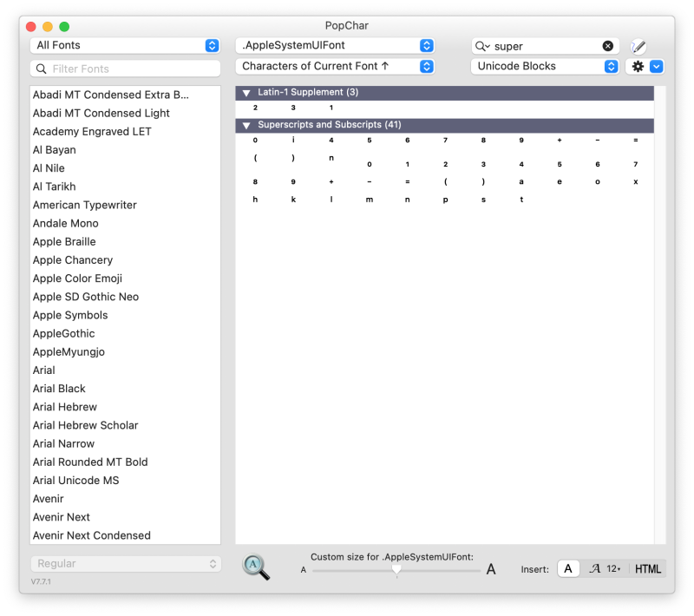Pick superscript 2 in Latin-1 Supplement

[x=255, y=108]
